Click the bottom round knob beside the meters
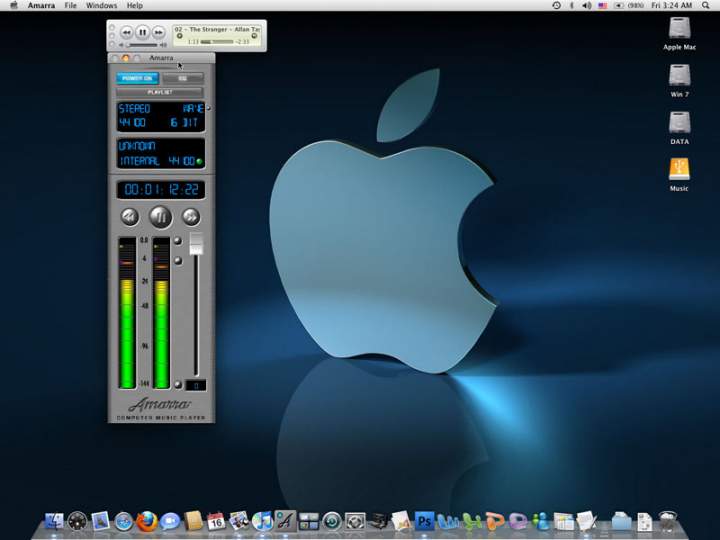The width and height of the screenshot is (720, 540). pos(178,385)
